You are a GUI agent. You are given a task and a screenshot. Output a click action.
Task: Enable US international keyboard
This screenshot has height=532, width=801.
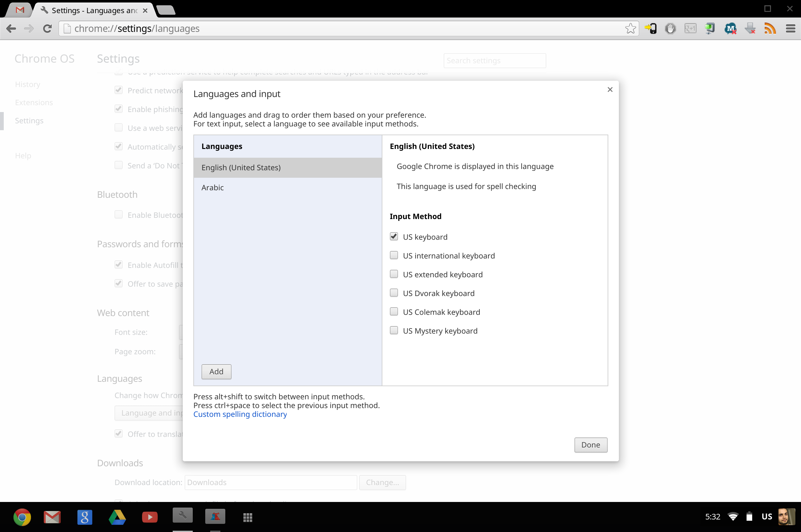pyautogui.click(x=394, y=255)
